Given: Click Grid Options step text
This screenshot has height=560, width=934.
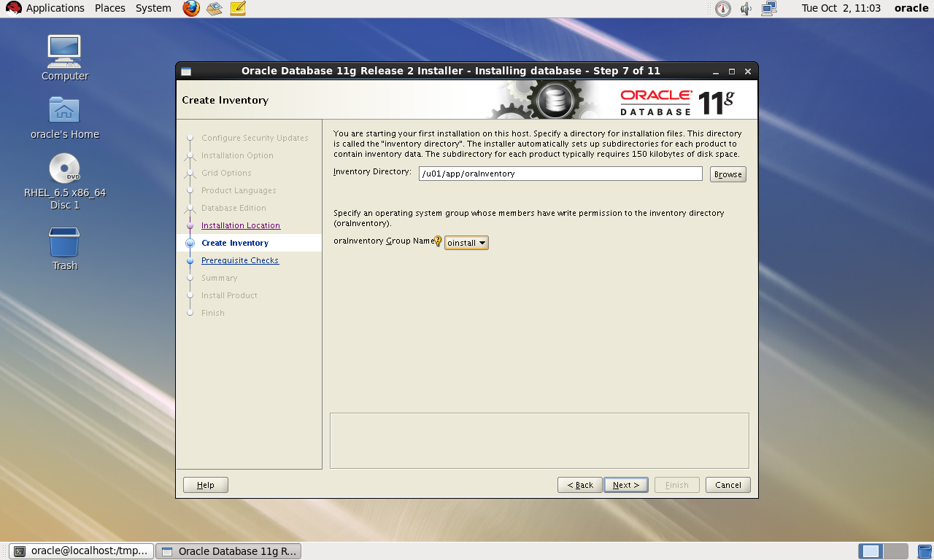Looking at the screenshot, I should 226,173.
